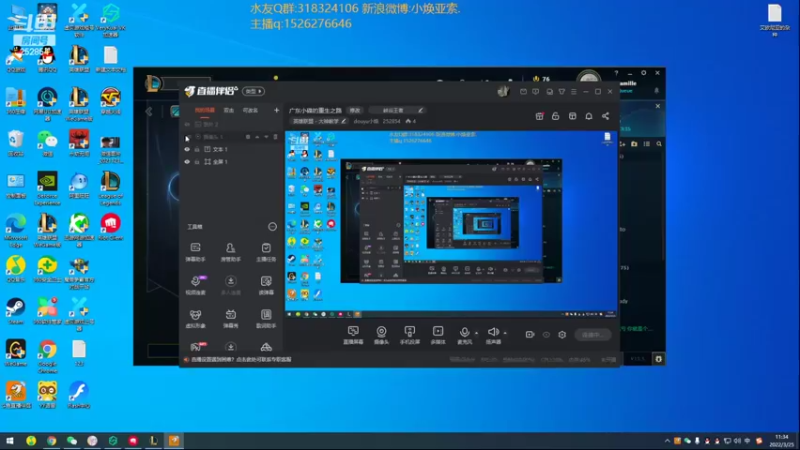Click mode switch pill beside app logo

click(x=253, y=91)
